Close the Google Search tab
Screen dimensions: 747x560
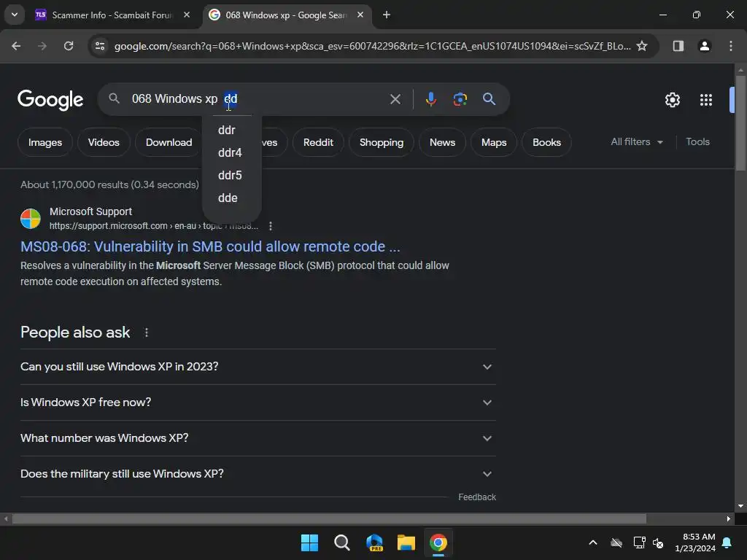(x=360, y=15)
